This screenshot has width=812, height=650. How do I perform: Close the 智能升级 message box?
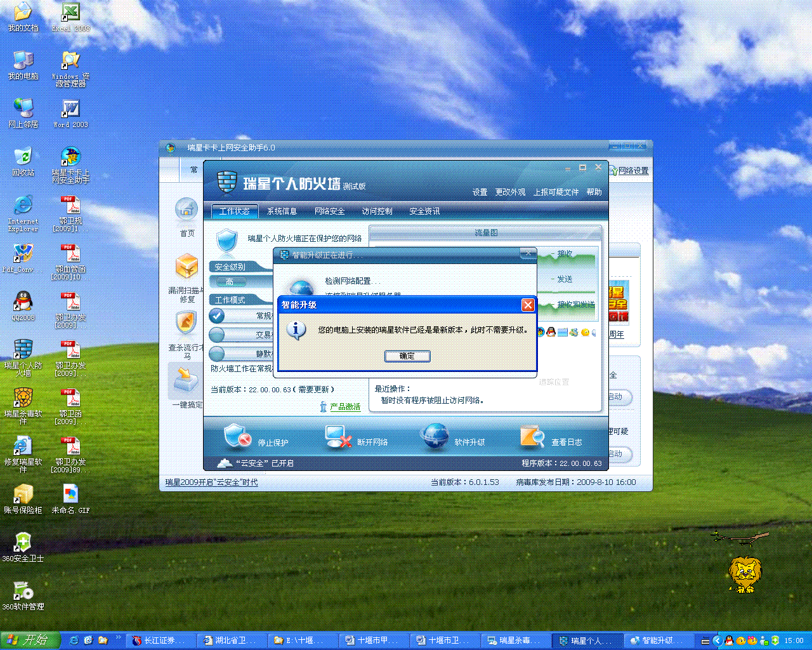pyautogui.click(x=528, y=305)
